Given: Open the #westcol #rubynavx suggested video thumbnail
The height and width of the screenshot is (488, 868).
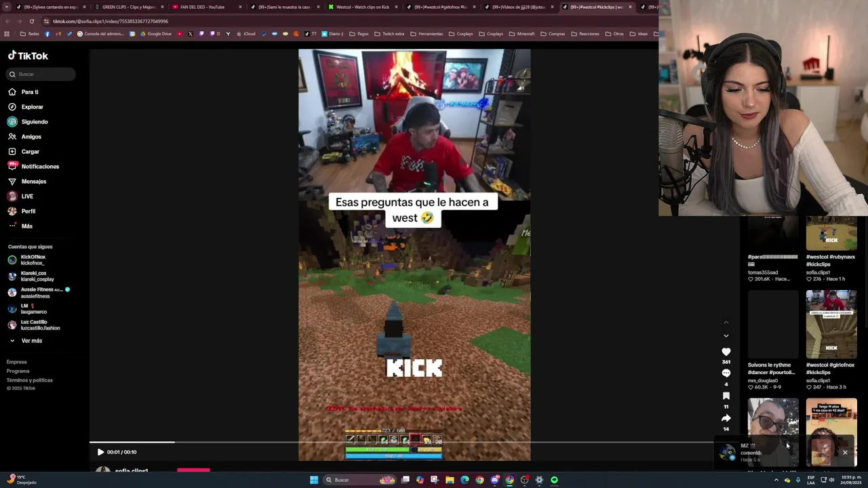Looking at the screenshot, I should [831, 233].
